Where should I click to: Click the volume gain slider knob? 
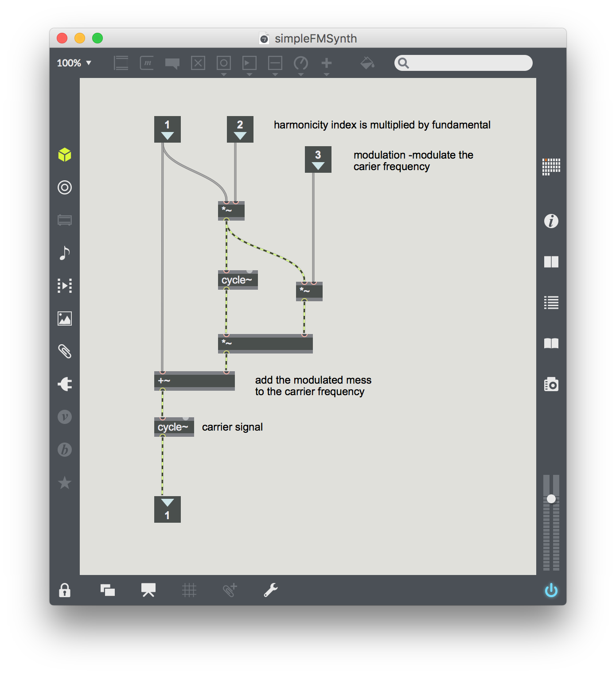(551, 499)
